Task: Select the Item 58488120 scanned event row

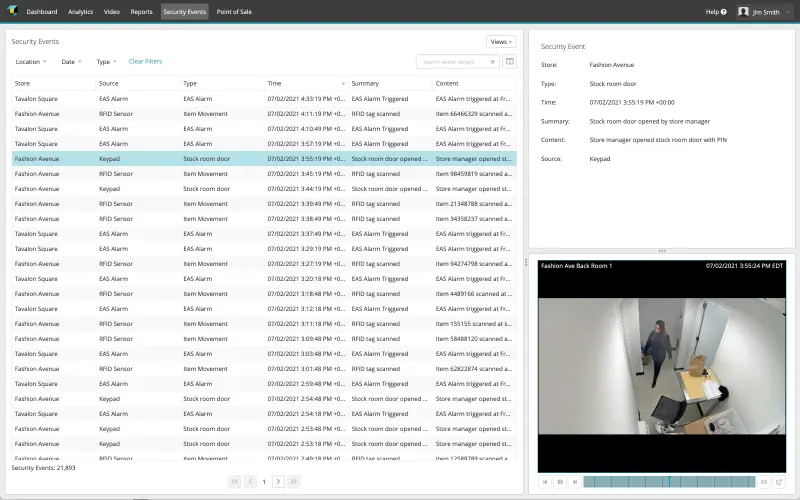Action: pyautogui.click(x=264, y=339)
